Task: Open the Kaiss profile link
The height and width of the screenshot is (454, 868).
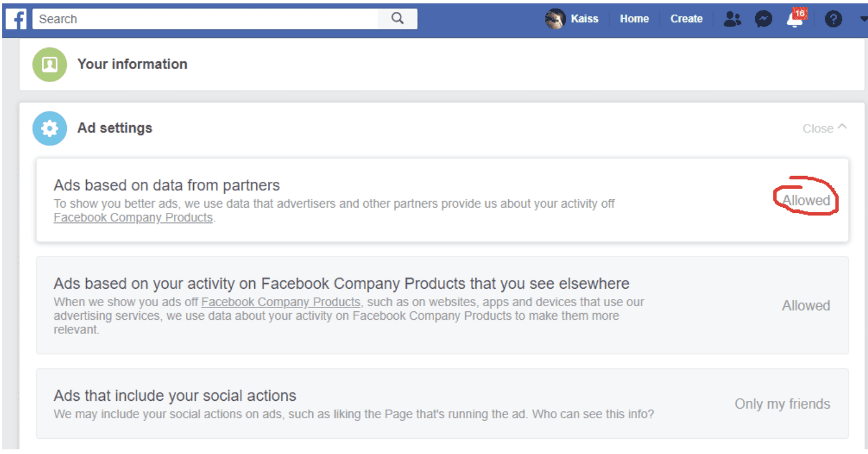Action: pos(584,19)
